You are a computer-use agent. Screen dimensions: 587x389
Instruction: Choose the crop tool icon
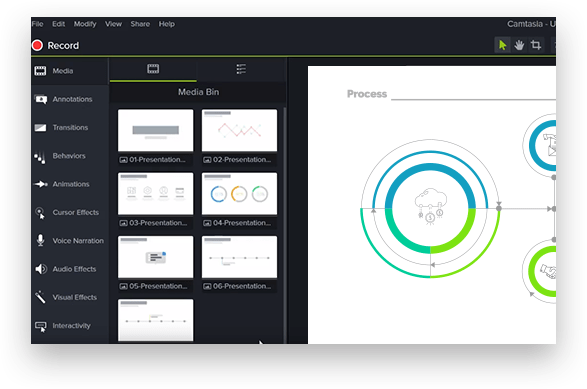[x=536, y=45]
